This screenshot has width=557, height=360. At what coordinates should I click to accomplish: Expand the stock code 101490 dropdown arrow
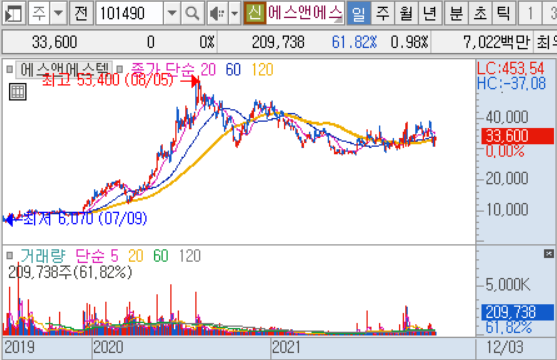pos(172,14)
